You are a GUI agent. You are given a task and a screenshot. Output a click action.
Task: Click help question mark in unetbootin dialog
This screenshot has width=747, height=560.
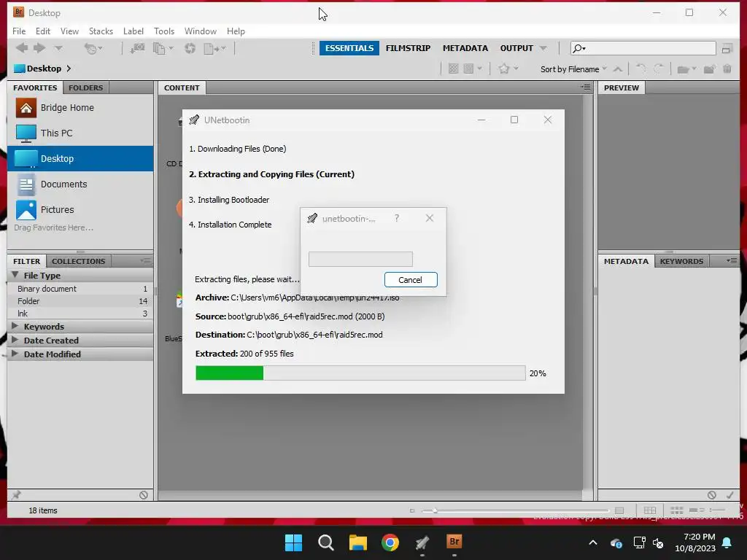(x=396, y=218)
